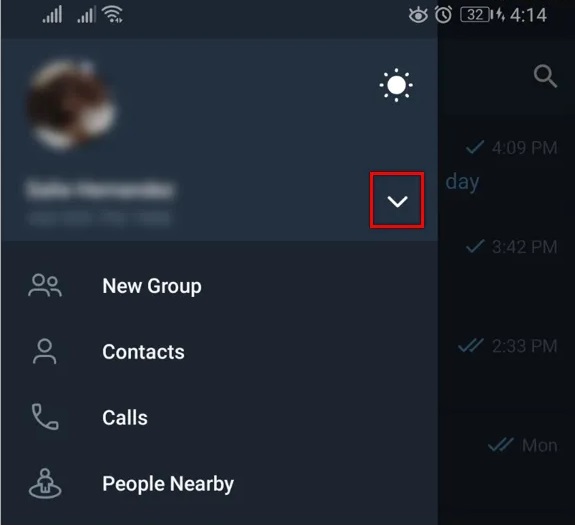Open People Nearby
The image size is (575, 525).
coord(219,484)
